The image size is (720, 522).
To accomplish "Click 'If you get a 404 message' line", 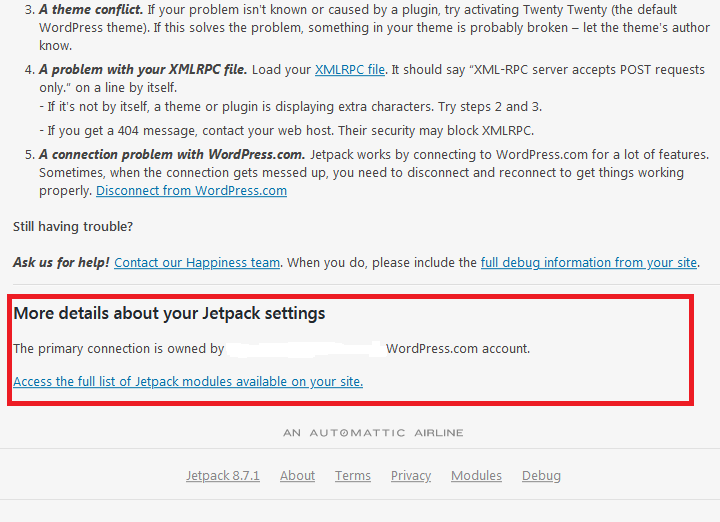I will pyautogui.click(x=287, y=131).
